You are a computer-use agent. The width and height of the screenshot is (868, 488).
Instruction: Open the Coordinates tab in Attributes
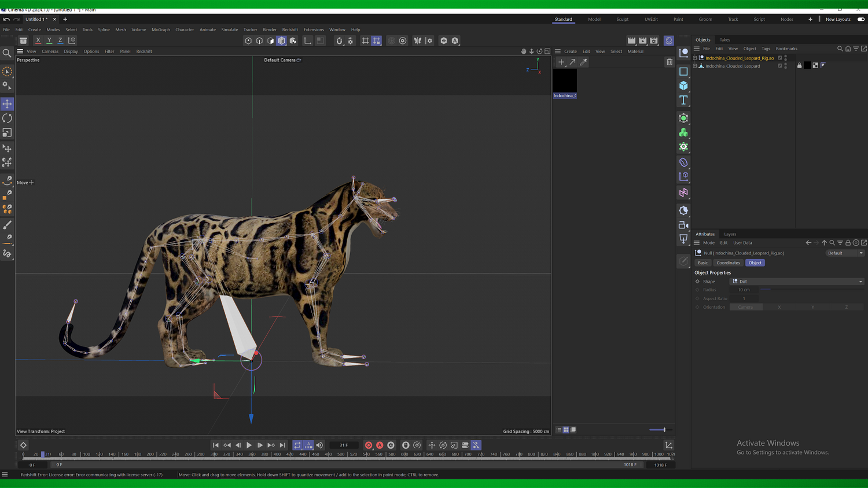pos(728,263)
